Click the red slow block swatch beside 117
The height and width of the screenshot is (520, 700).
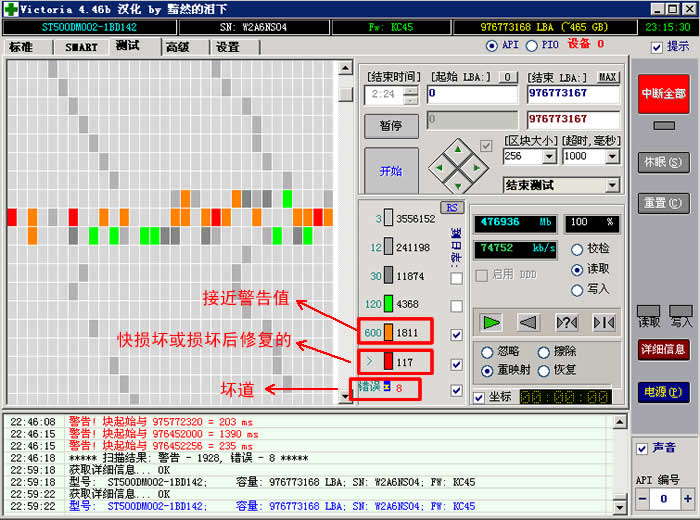388,362
